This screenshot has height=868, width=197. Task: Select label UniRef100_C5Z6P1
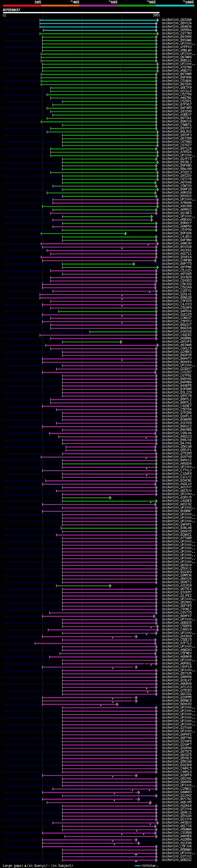click(177, 101)
